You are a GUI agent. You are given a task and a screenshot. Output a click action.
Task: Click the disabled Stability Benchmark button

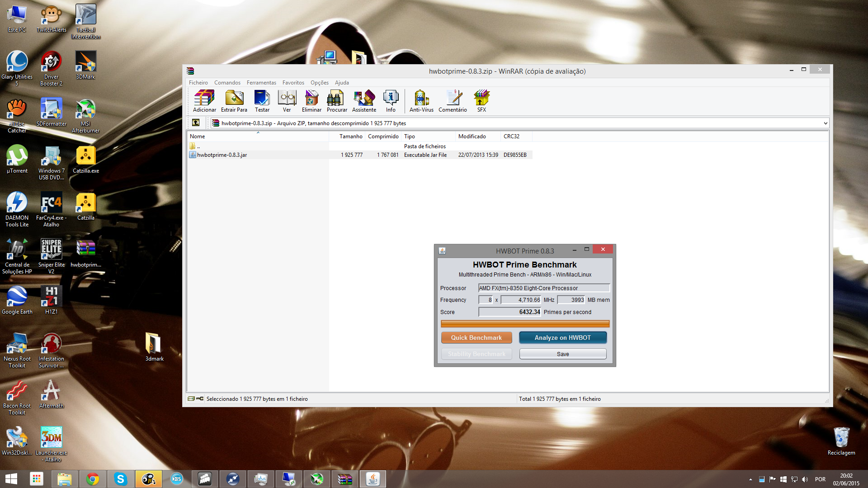(476, 354)
